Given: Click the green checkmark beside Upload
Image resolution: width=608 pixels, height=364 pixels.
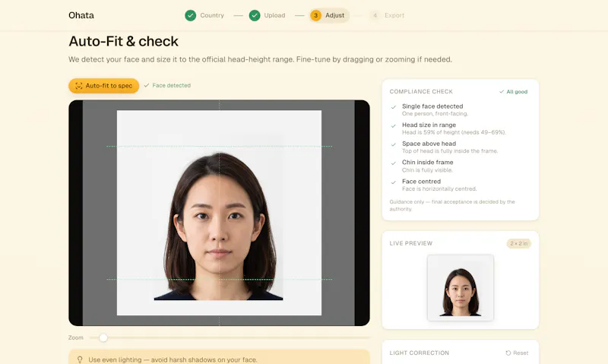Looking at the screenshot, I should click(x=255, y=15).
